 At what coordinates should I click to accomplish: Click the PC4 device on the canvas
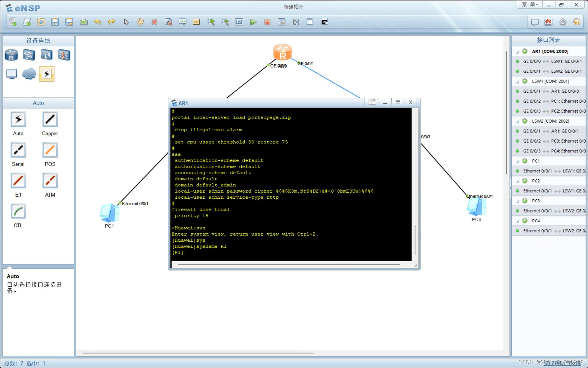(476, 206)
